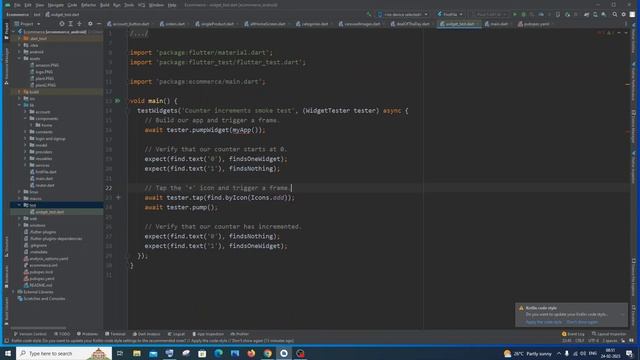This screenshot has width=640, height=360.
Task: Click the 'Apply the code style' link in notification
Action: pos(543,322)
